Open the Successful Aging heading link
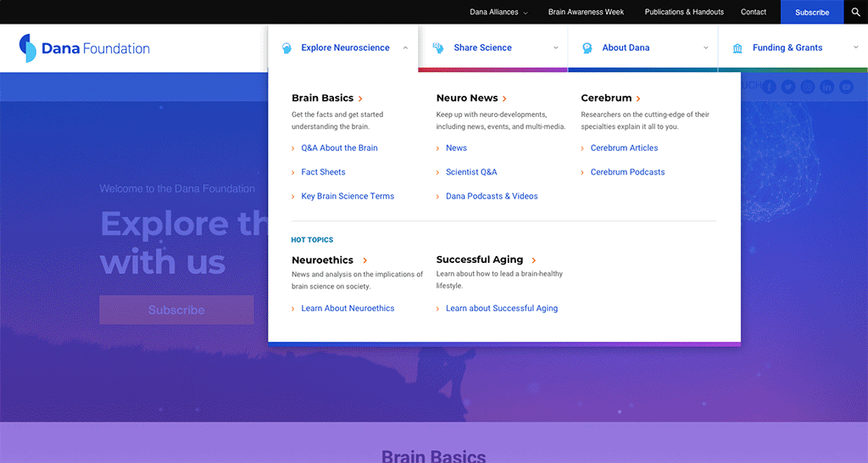The height and width of the screenshot is (463, 868). [x=480, y=259]
